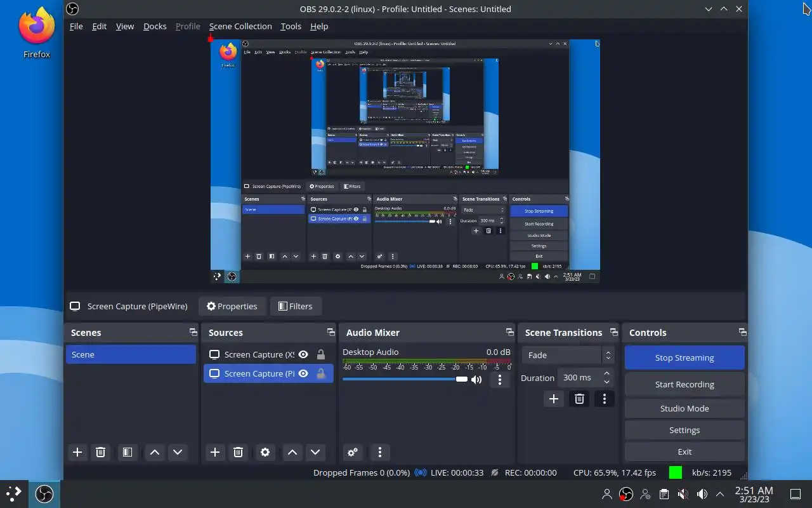Viewport: 812px width, 508px height.
Task: Open Tools menu
Action: click(x=291, y=26)
